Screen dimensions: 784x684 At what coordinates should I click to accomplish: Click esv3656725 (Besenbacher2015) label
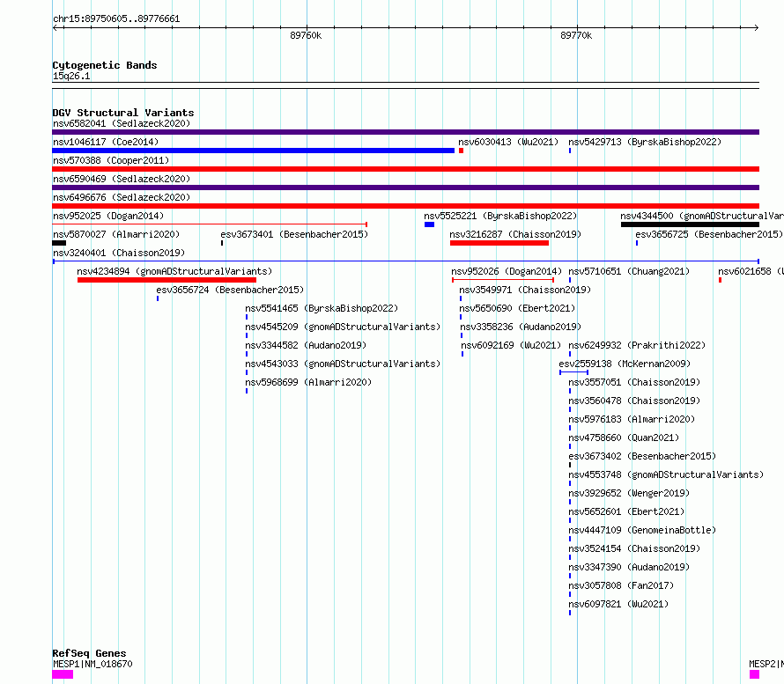pyautogui.click(x=708, y=234)
